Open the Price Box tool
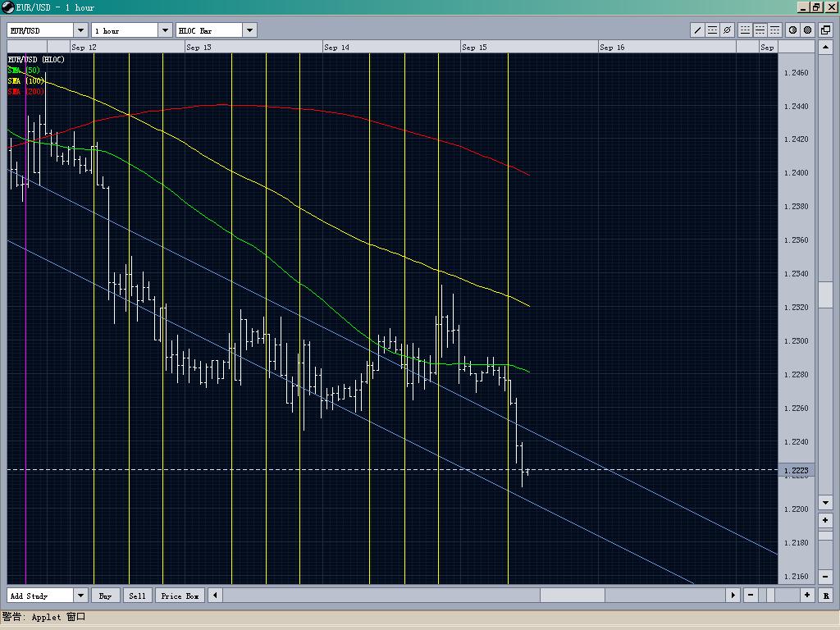 tap(179, 596)
